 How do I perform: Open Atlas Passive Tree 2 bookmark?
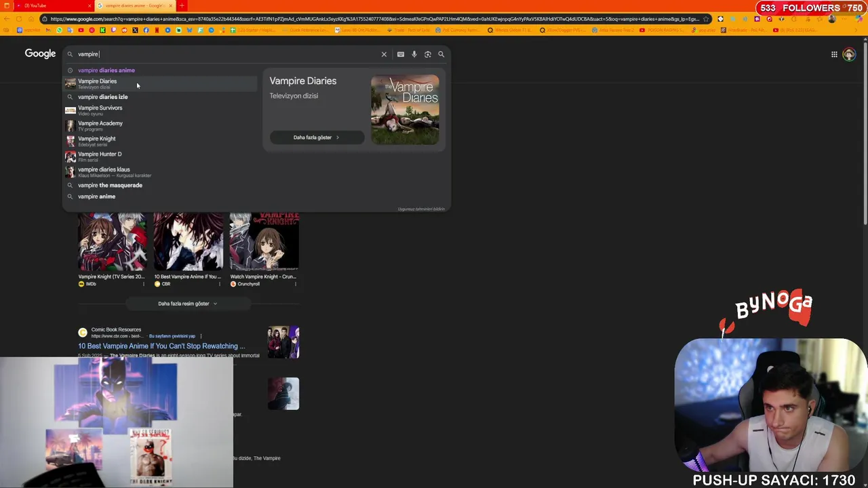pyautogui.click(x=612, y=30)
